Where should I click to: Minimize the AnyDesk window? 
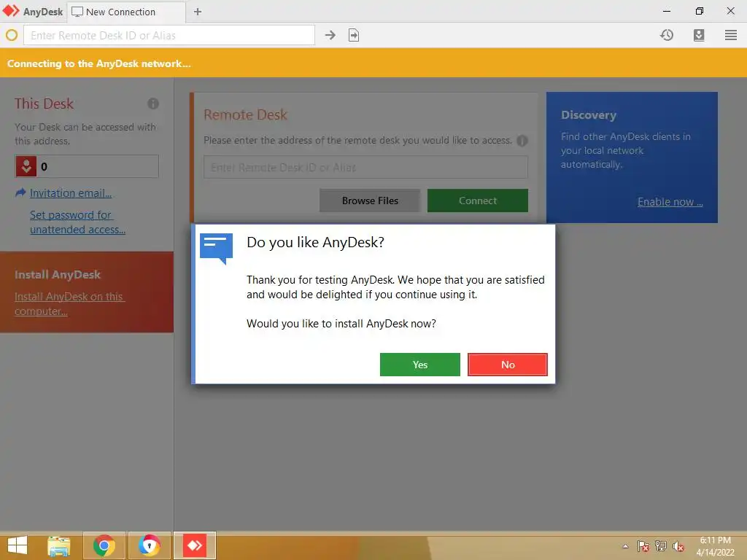(x=667, y=11)
